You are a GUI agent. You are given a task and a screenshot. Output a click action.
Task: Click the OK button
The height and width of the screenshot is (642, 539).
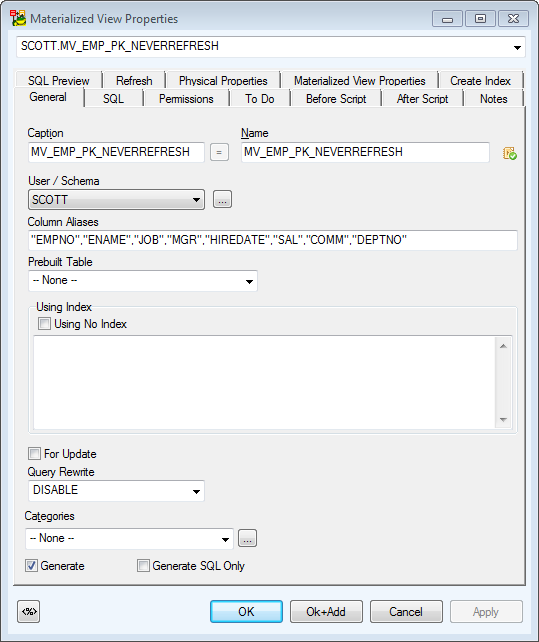246,612
